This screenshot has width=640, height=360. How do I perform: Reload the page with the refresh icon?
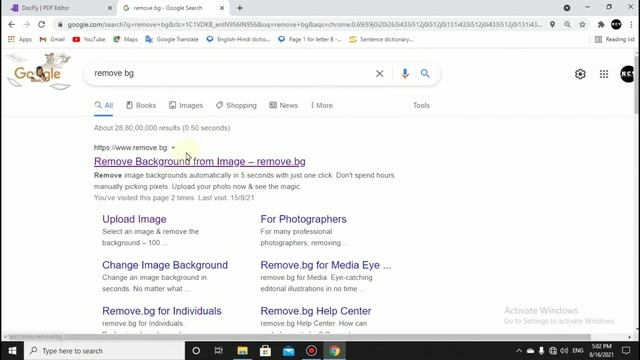[42, 24]
